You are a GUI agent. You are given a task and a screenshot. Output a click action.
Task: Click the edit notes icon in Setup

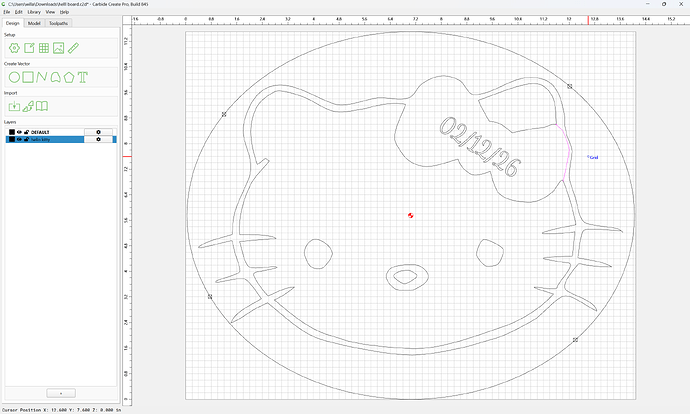click(x=29, y=48)
